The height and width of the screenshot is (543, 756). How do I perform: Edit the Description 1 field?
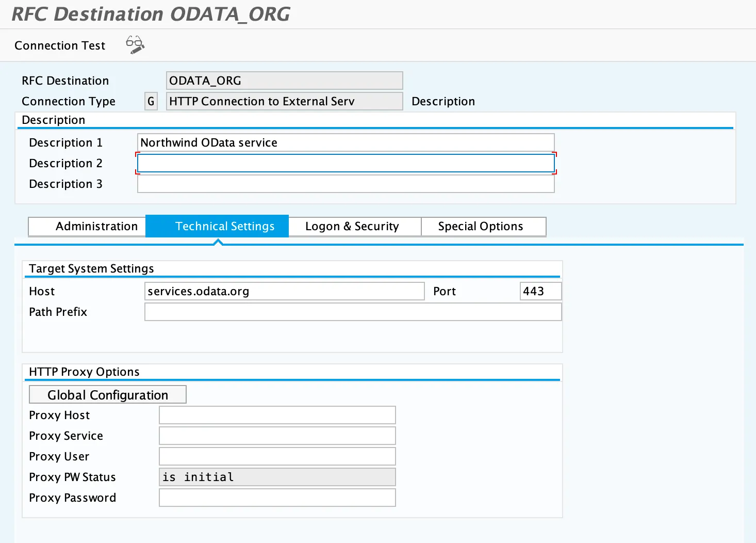[346, 142]
